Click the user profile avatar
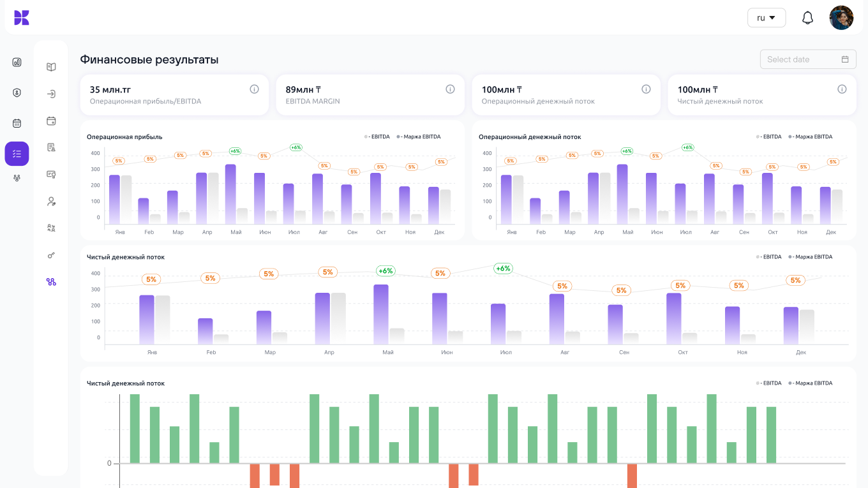The height and width of the screenshot is (488, 868). click(x=841, y=18)
